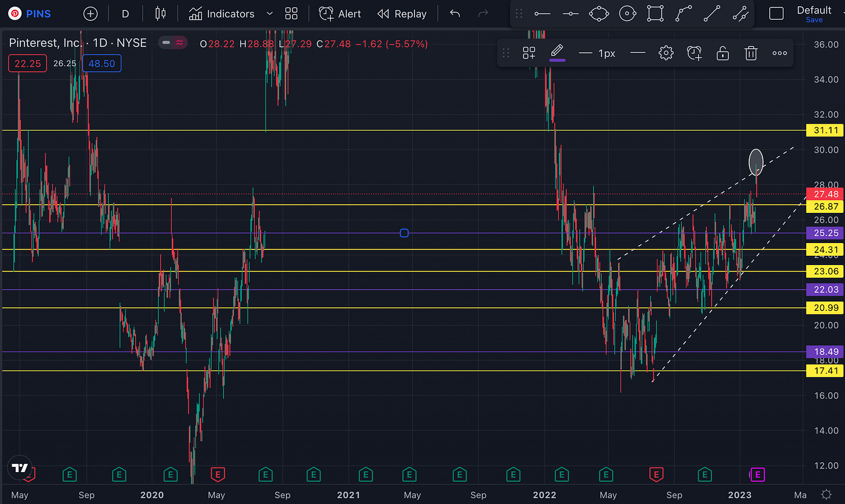Click Save under Default layout
This screenshot has height=504, width=845.
pos(814,20)
